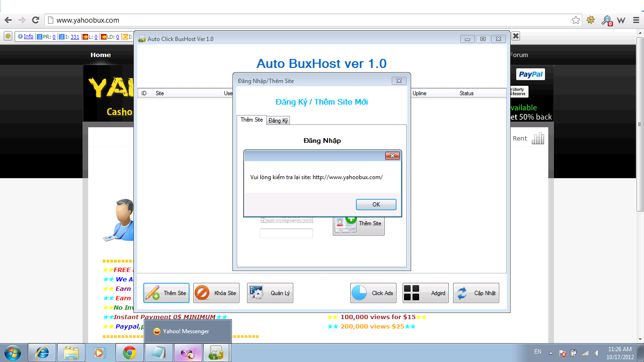This screenshot has height=362, width=644.
Task: Click the PayPal logo on the web page
Action: point(530,74)
